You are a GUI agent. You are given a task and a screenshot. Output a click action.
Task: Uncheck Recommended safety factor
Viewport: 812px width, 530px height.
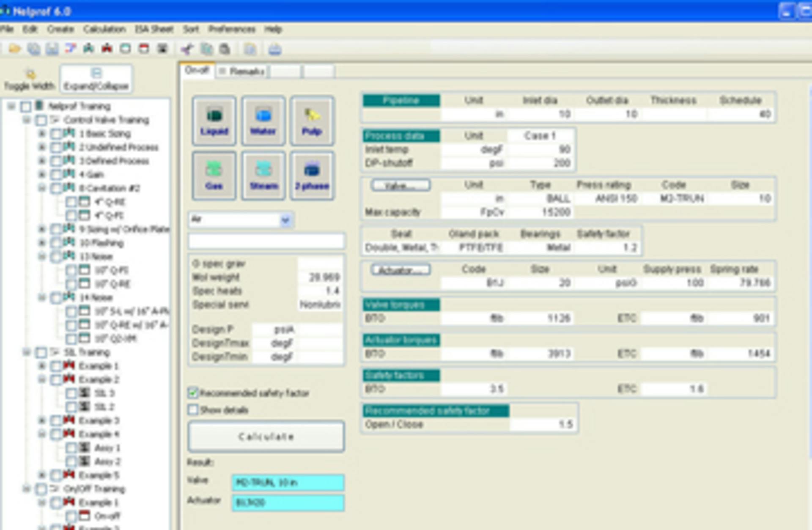[x=193, y=393]
